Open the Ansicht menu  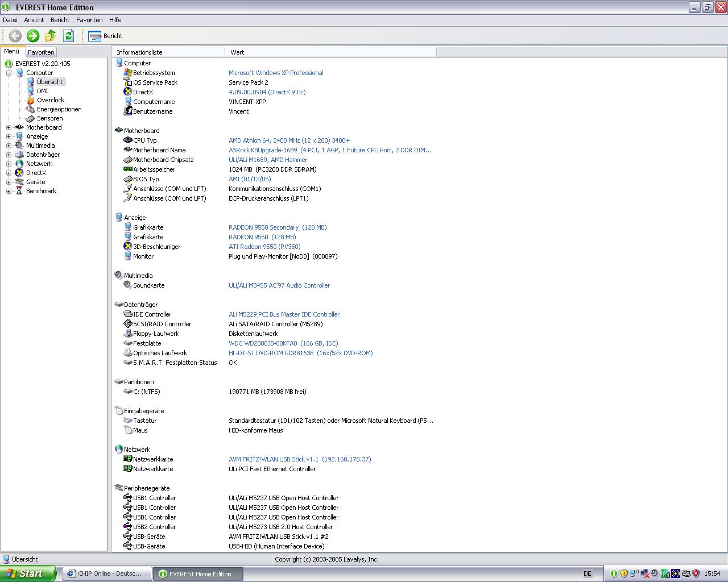(34, 20)
